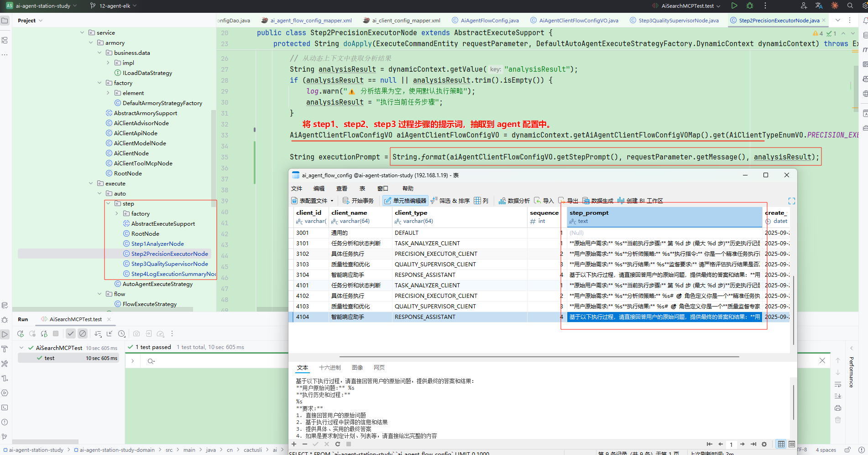Click the test history clock icon

(x=121, y=334)
